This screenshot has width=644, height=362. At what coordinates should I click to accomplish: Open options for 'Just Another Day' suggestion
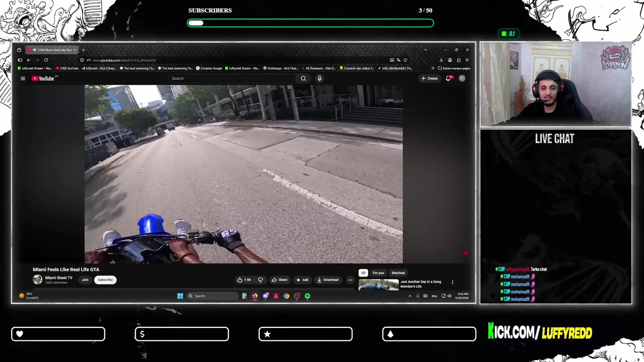(x=452, y=282)
